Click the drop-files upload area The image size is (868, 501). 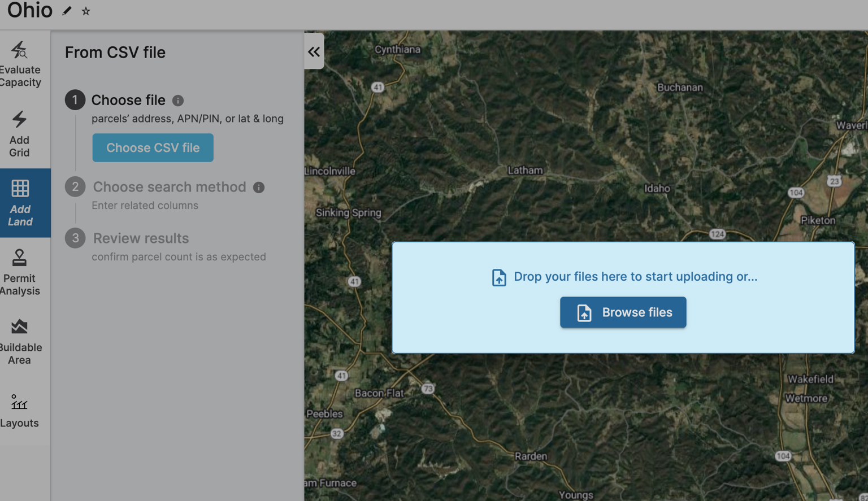coord(623,265)
